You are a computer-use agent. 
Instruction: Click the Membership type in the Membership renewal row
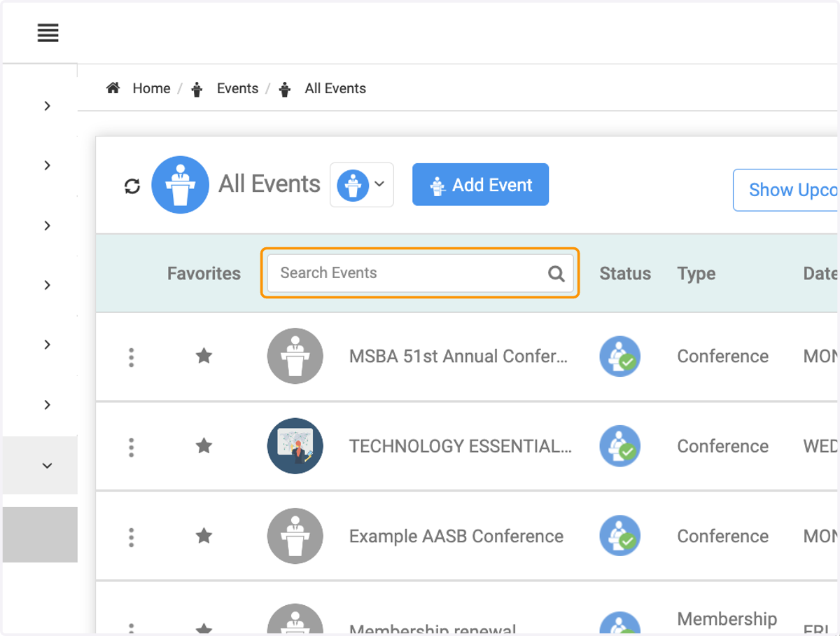pos(727,619)
